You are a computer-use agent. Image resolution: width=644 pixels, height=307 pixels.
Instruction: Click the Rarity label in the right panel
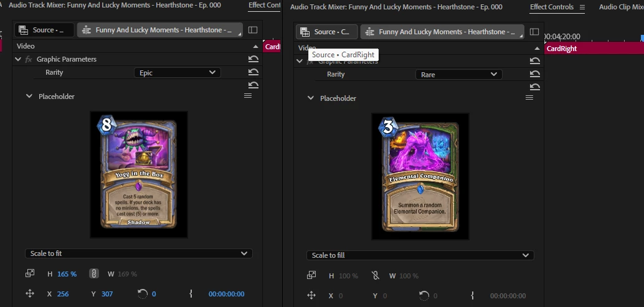tap(336, 74)
